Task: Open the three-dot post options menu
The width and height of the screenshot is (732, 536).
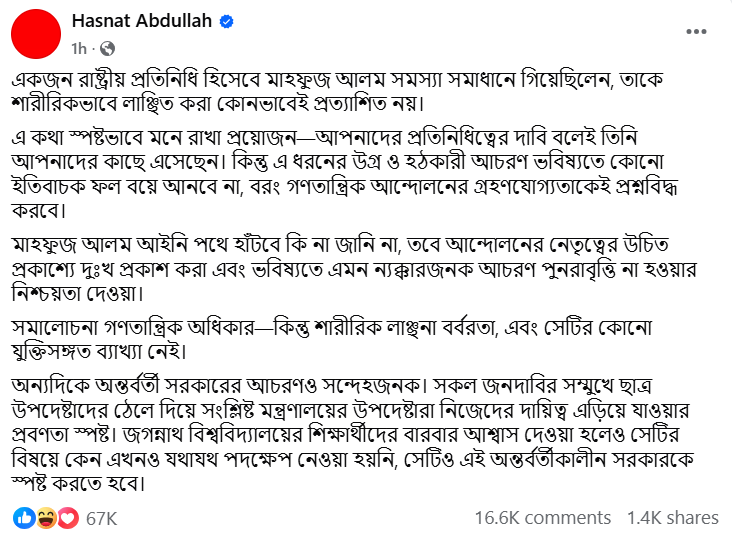Action: 696,32
